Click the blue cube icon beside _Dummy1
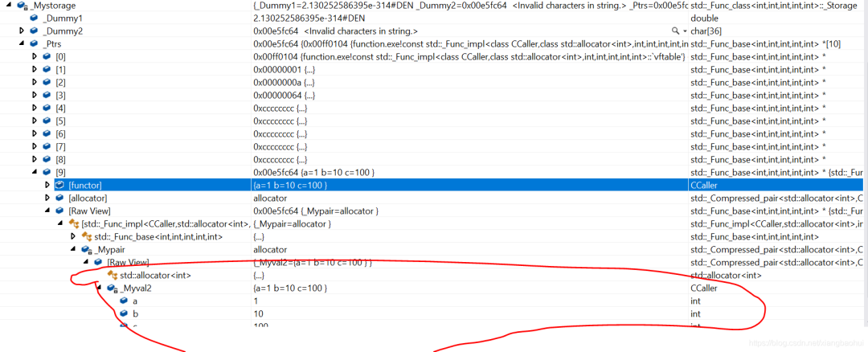 pos(34,18)
